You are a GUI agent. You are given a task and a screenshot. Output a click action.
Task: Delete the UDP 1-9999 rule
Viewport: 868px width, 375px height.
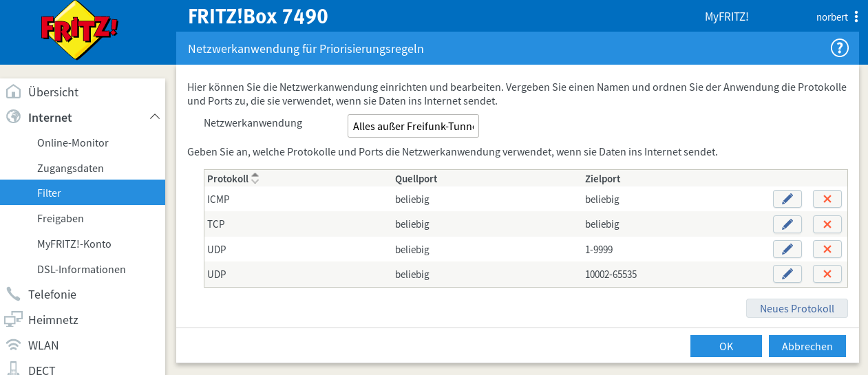pos(827,249)
